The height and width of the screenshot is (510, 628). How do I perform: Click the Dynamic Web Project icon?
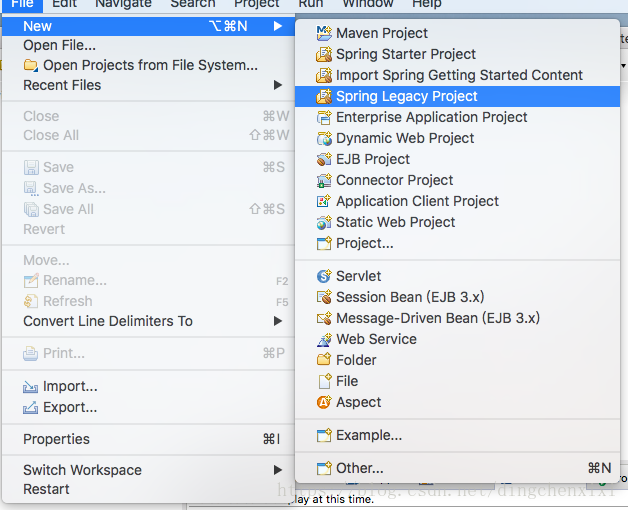point(324,138)
